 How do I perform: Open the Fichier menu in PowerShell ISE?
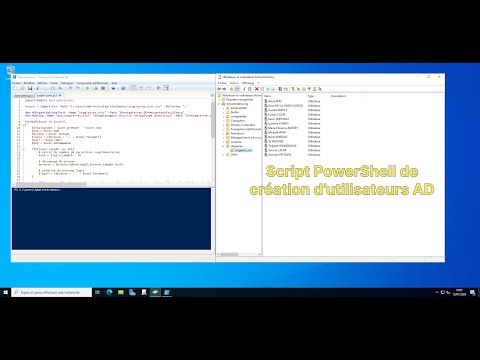click(16, 83)
